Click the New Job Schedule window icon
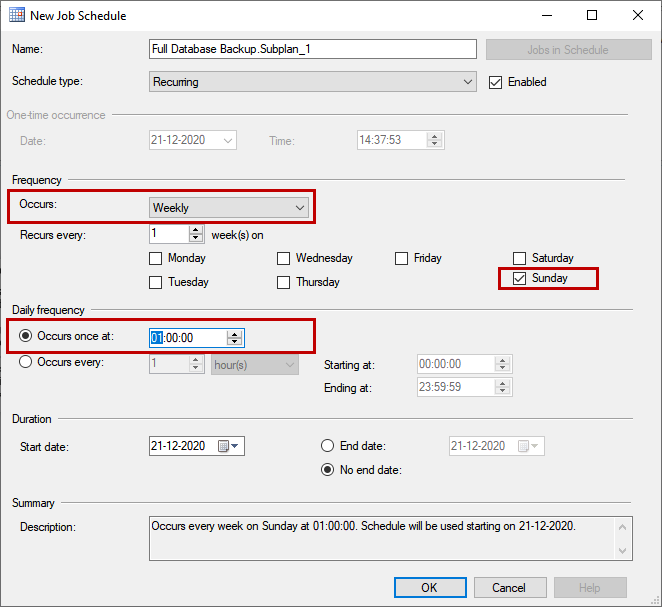Viewport: 662px width, 607px height. [x=18, y=16]
